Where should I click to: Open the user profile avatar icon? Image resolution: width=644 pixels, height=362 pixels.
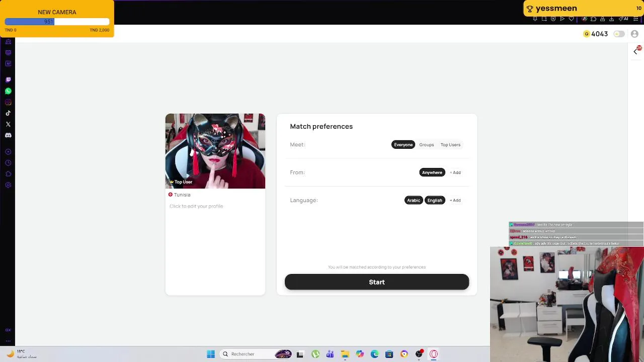pyautogui.click(x=634, y=34)
